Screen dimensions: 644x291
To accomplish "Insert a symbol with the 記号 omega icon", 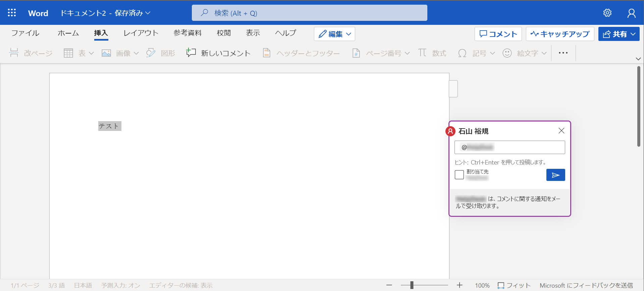I will click(462, 53).
